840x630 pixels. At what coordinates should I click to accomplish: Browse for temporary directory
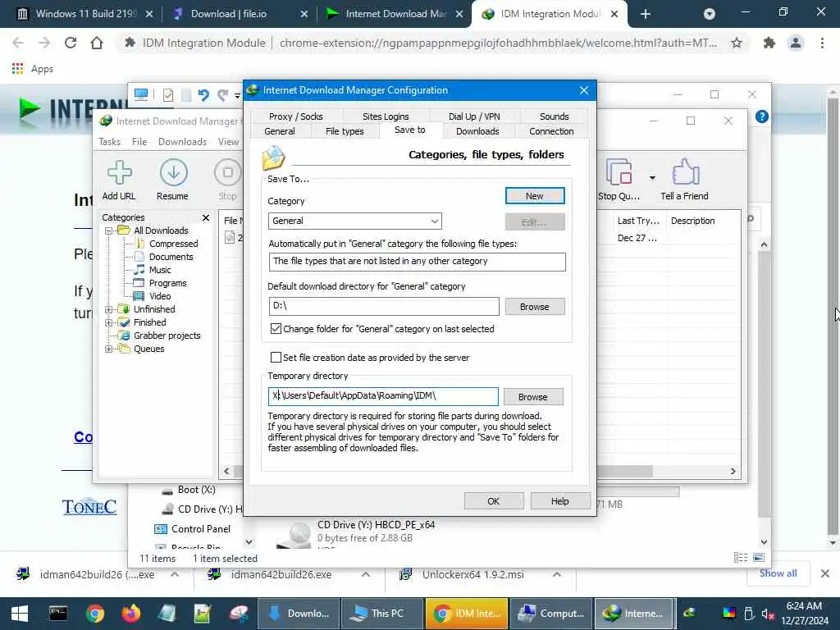point(533,397)
